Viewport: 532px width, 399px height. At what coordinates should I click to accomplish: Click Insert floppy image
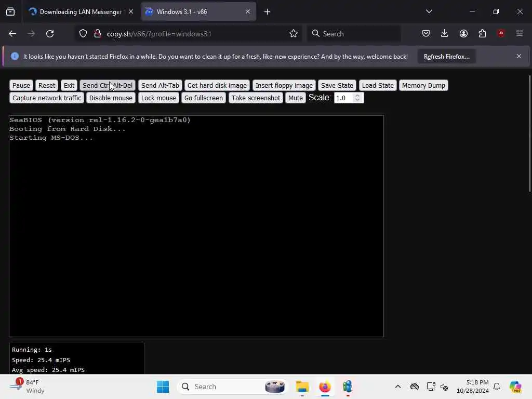coord(284,86)
